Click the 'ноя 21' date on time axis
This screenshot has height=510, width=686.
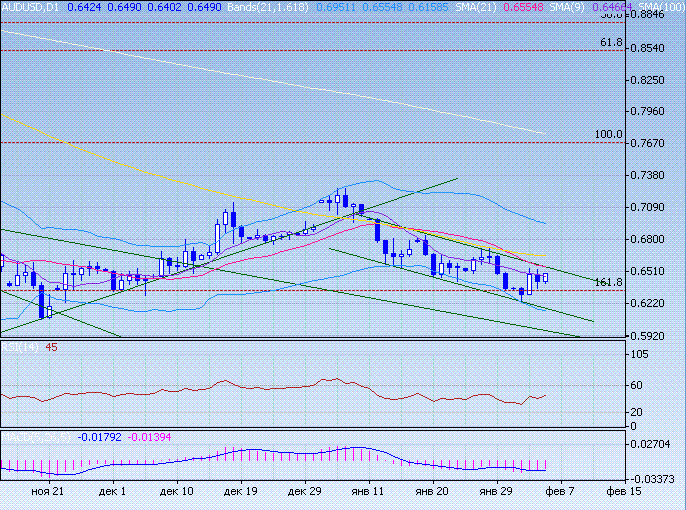pos(47,492)
